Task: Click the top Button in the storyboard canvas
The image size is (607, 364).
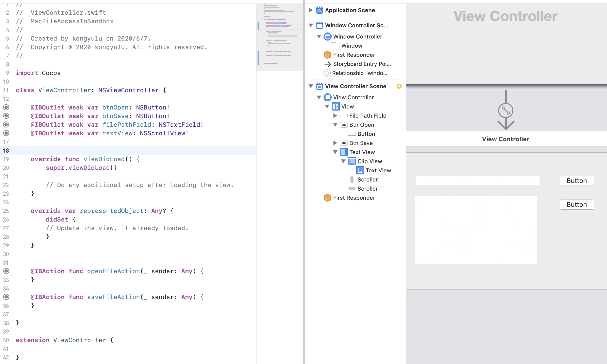Action: 577,180
